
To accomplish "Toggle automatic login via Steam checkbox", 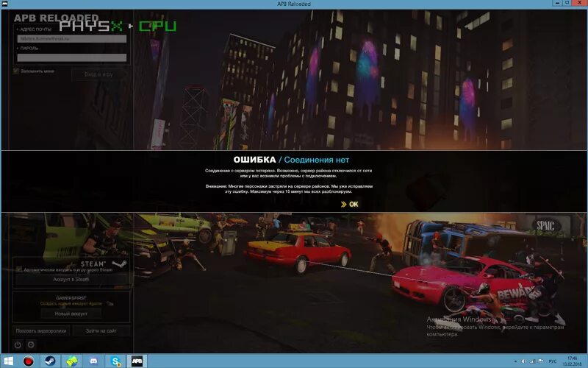I will (19, 269).
